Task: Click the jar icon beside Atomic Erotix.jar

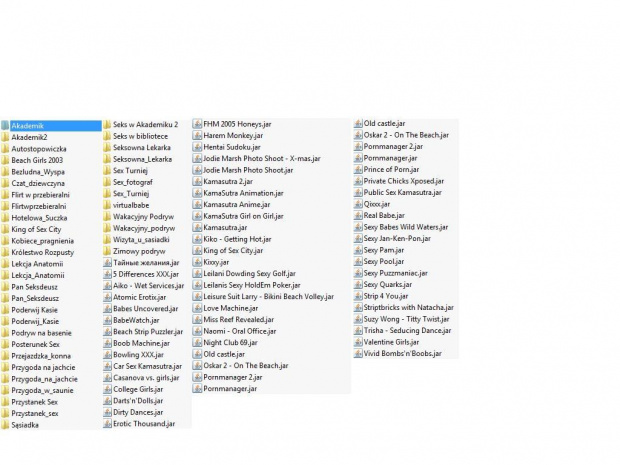Action: click(107, 297)
